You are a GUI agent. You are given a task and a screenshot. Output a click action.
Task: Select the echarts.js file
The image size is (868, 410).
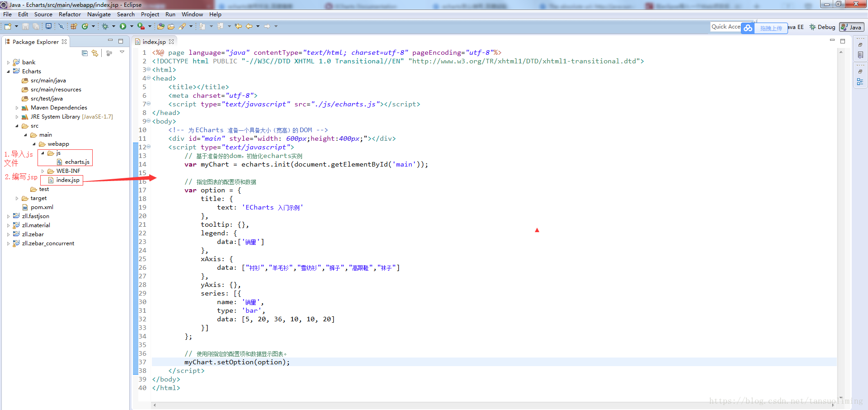tap(73, 162)
